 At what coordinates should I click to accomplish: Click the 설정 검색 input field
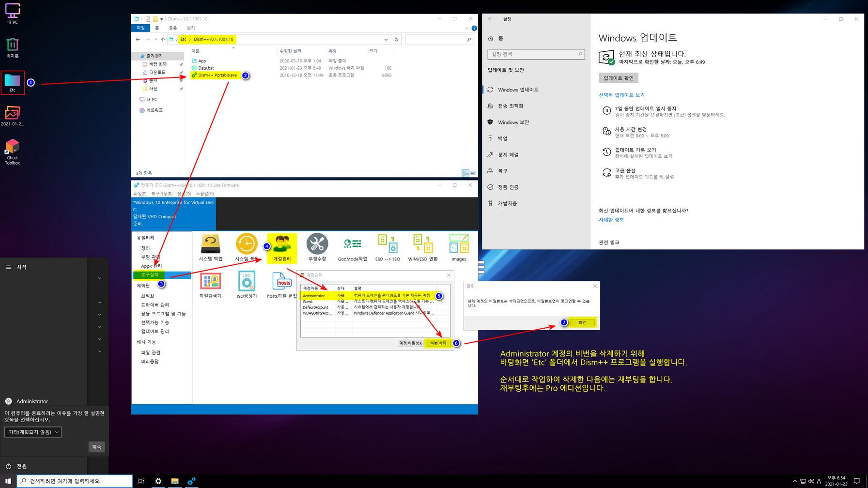click(x=536, y=54)
